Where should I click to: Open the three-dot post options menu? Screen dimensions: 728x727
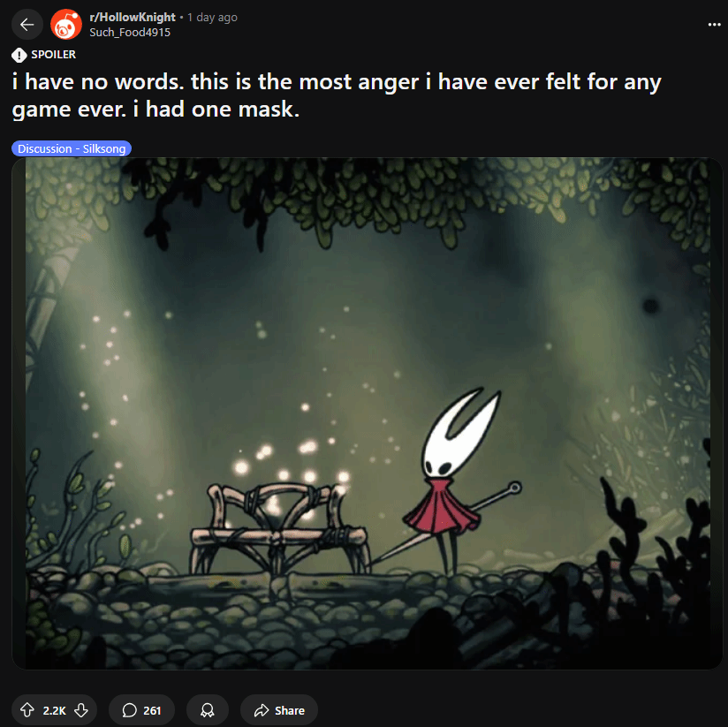pos(714,25)
